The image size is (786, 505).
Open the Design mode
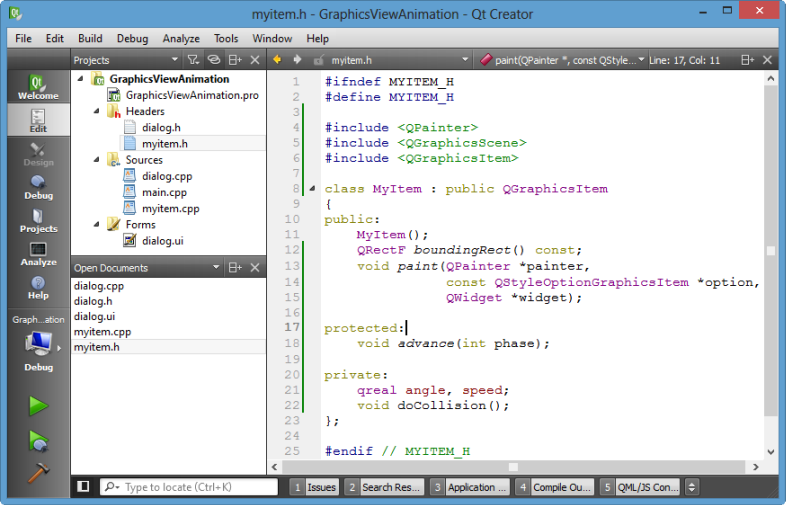point(38,154)
